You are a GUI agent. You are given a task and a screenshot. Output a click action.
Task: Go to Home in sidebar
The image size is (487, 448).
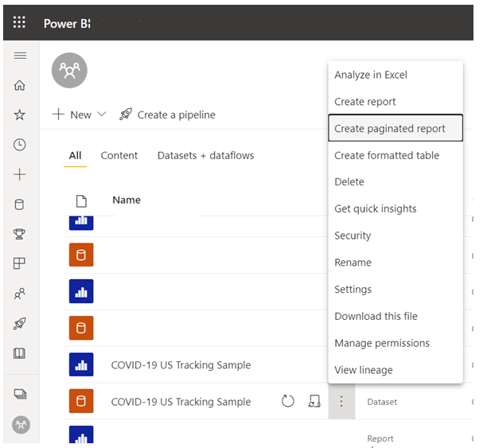tap(20, 85)
